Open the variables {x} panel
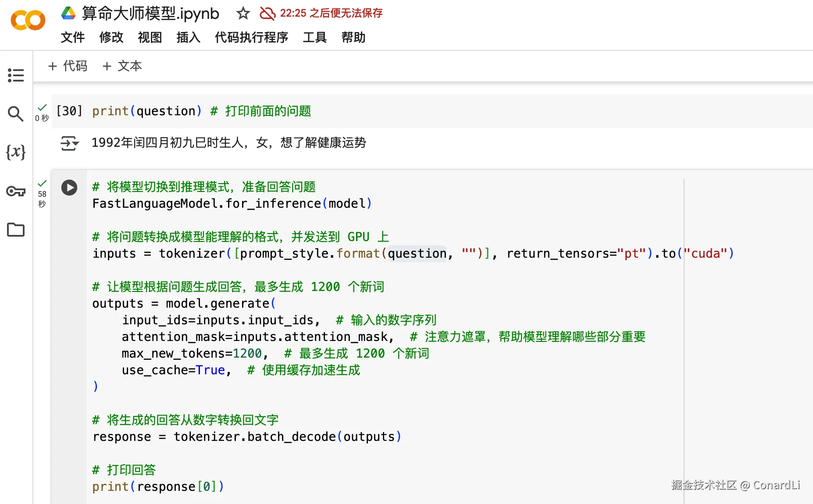The height and width of the screenshot is (504, 813). click(x=16, y=152)
